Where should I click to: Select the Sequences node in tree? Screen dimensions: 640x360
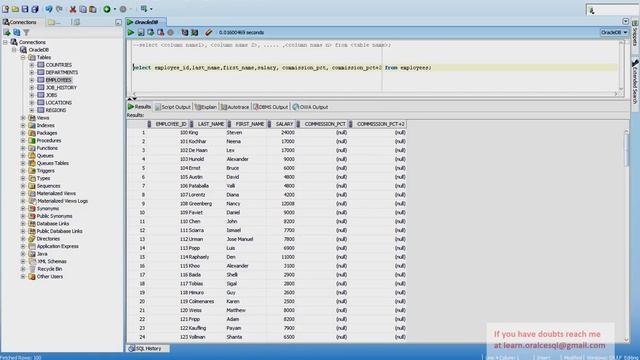(x=48, y=186)
